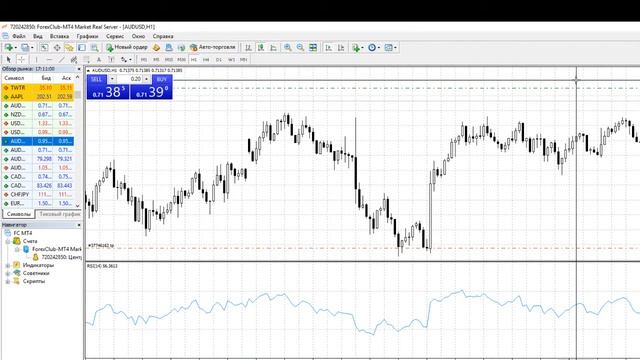
Task: Switch chart to Bar Chart type
Action: click(x=248, y=48)
